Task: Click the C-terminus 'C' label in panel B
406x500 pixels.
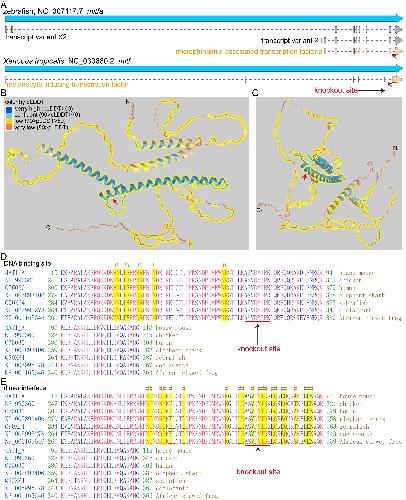Action: pos(48,228)
